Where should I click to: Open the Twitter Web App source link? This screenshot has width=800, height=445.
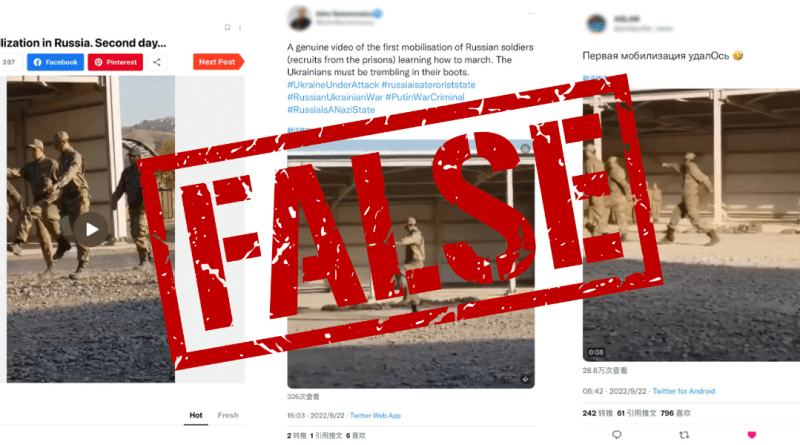tap(376, 416)
